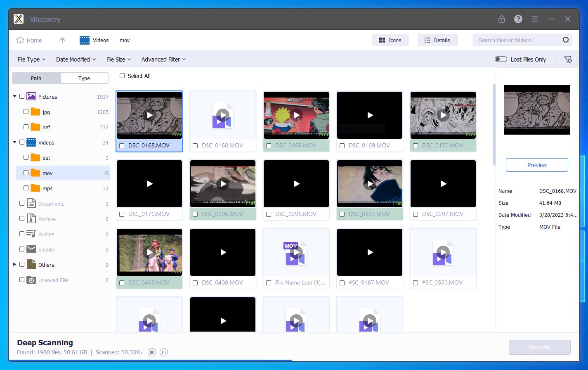Click the search magnifier icon

point(566,40)
